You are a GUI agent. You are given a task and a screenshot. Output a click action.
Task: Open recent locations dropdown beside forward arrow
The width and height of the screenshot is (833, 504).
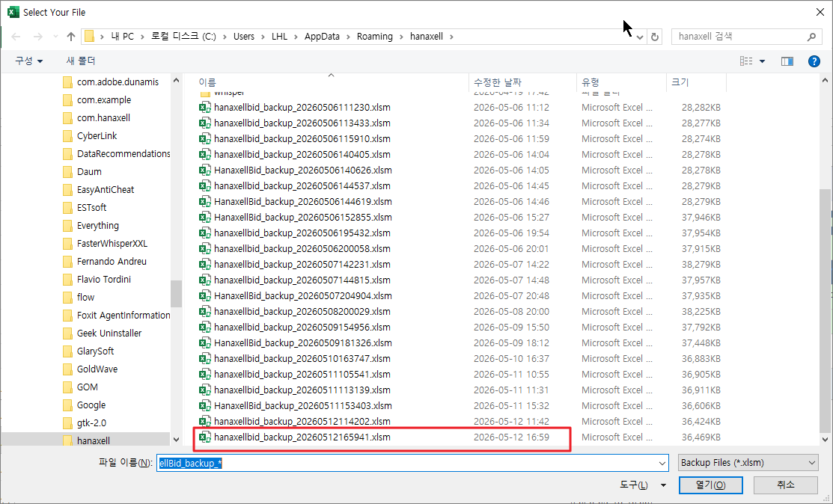click(55, 37)
